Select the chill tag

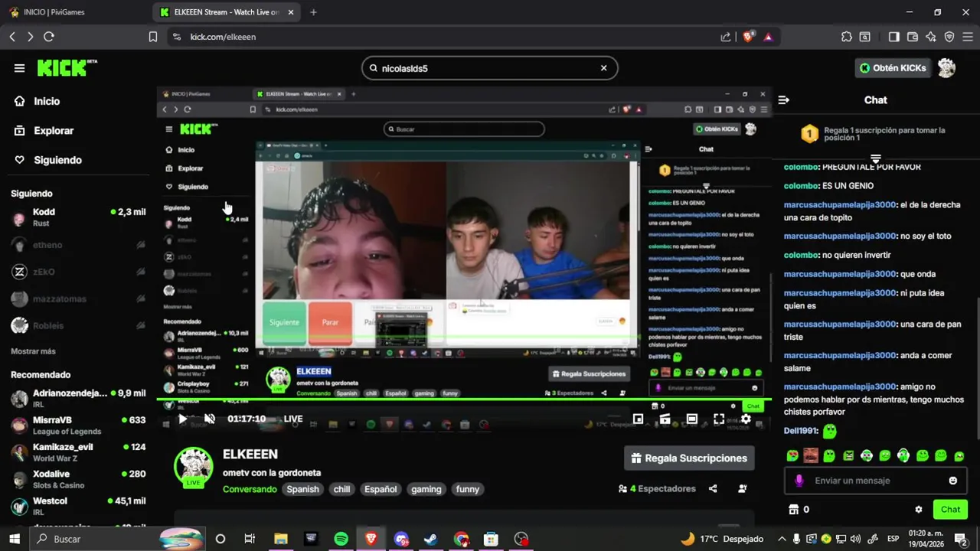click(x=341, y=489)
